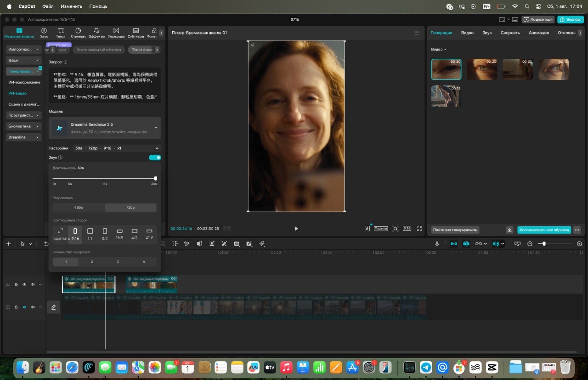Viewport: 588px width, 380px height.
Task: Toggle the lock on the upper timeline track
Action: pyautogui.click(x=16, y=285)
